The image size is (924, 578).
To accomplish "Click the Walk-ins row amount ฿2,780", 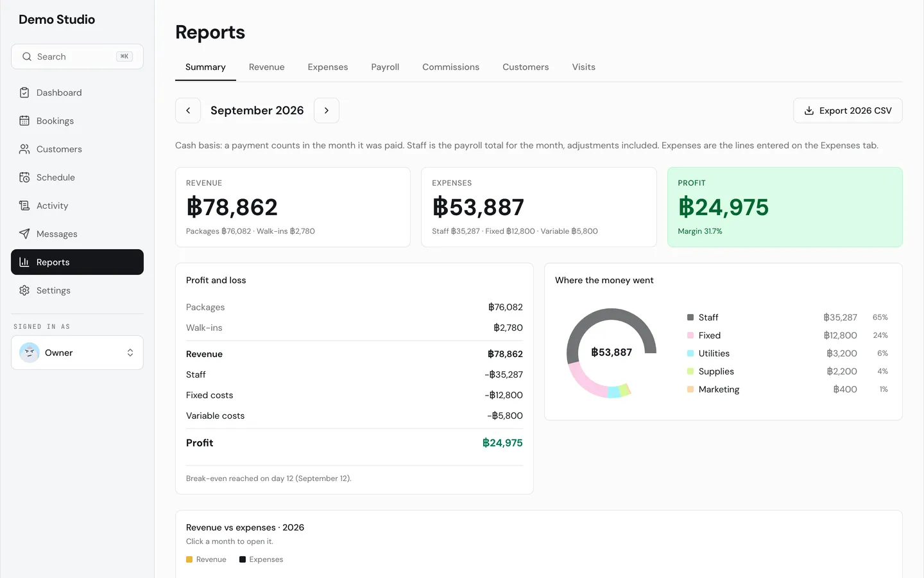I will click(508, 328).
